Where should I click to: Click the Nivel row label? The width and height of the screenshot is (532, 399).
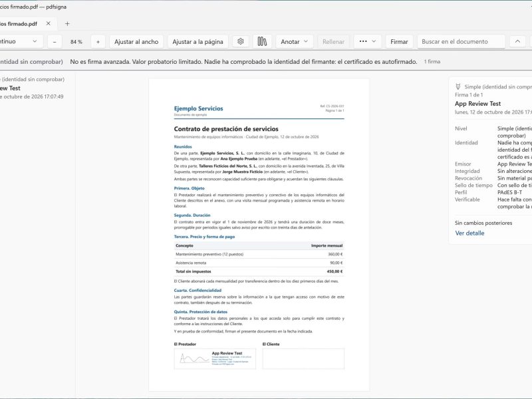coord(461,128)
